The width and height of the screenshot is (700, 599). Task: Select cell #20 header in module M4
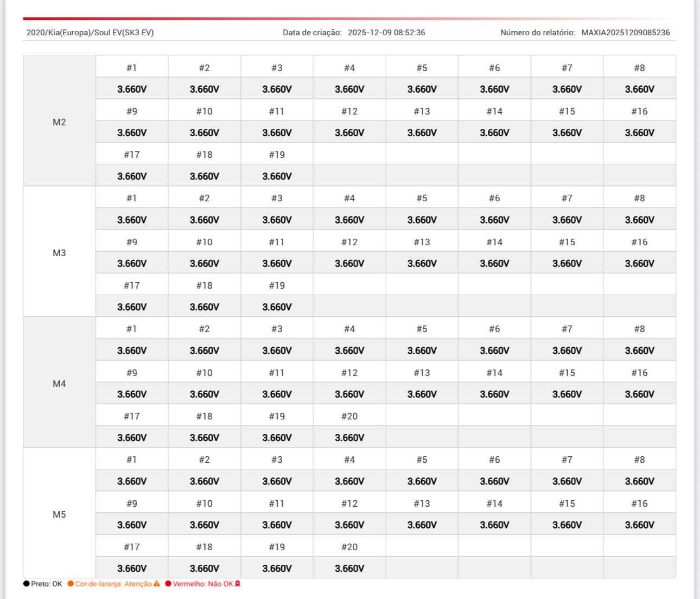[349, 416]
